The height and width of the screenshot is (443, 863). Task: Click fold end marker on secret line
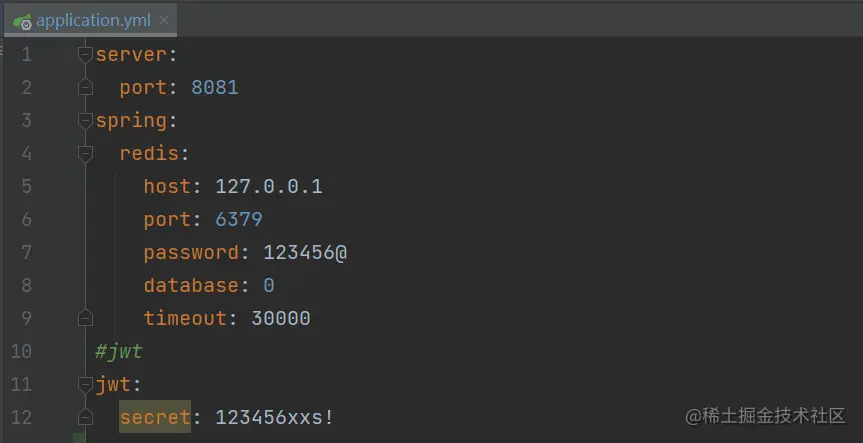[85, 417]
